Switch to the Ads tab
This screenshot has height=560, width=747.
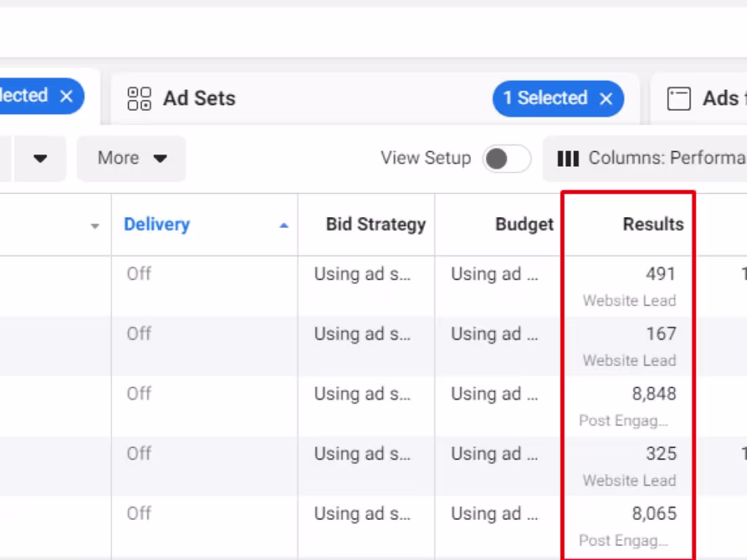pyautogui.click(x=720, y=98)
